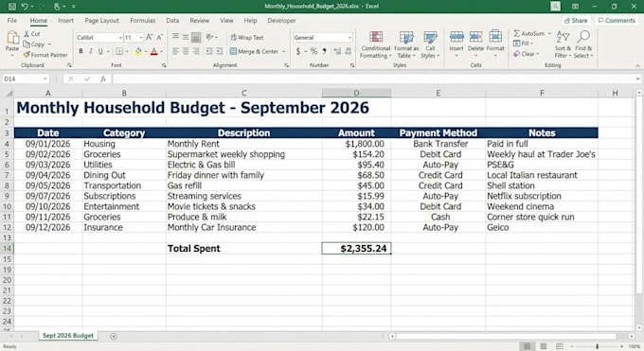This screenshot has width=644, height=351.
Task: Open the Font dialog box launcher
Action: (x=164, y=65)
